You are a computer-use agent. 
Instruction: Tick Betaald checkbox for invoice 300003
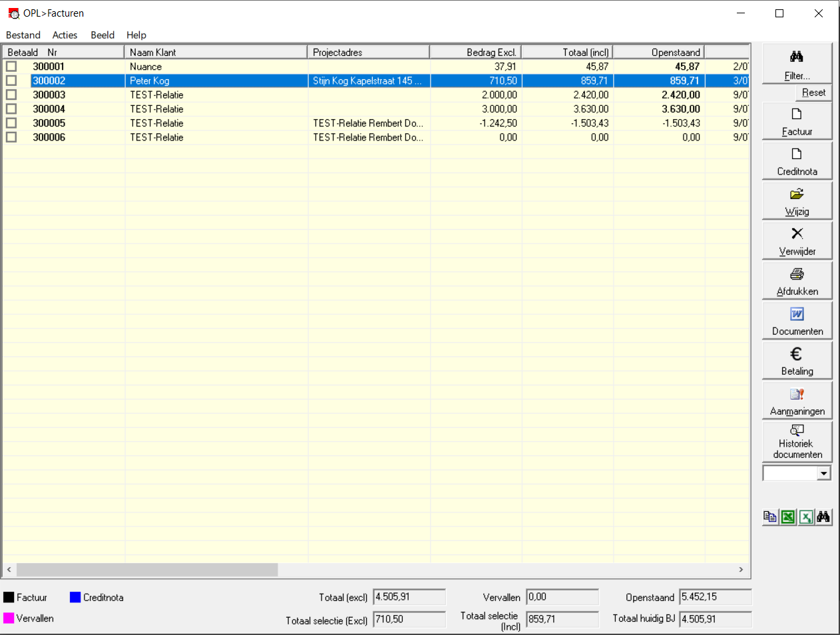click(11, 95)
